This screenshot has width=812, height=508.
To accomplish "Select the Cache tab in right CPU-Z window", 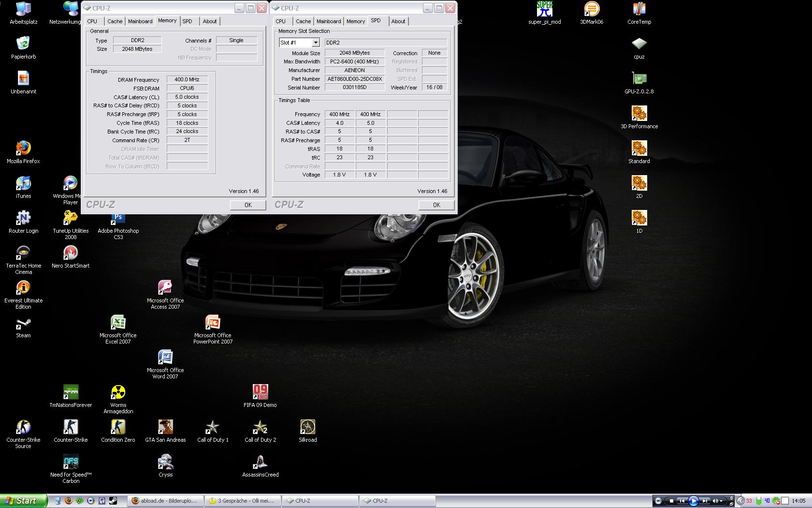I will click(x=303, y=21).
